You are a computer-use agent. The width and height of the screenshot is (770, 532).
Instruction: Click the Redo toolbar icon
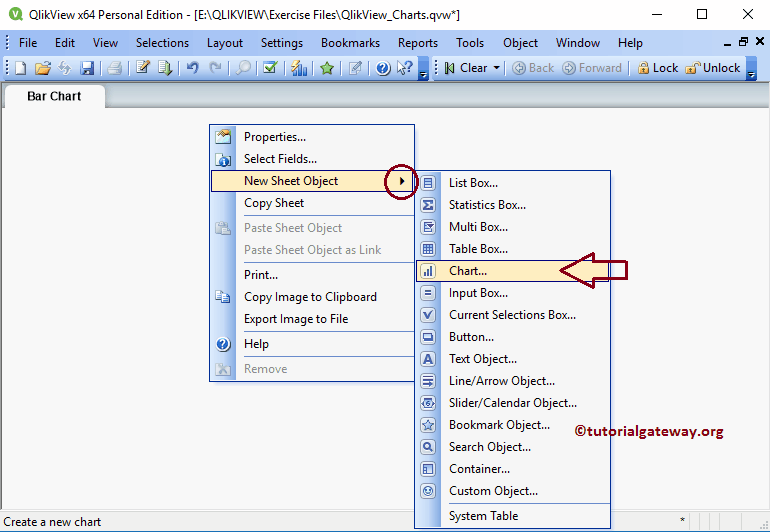215,68
